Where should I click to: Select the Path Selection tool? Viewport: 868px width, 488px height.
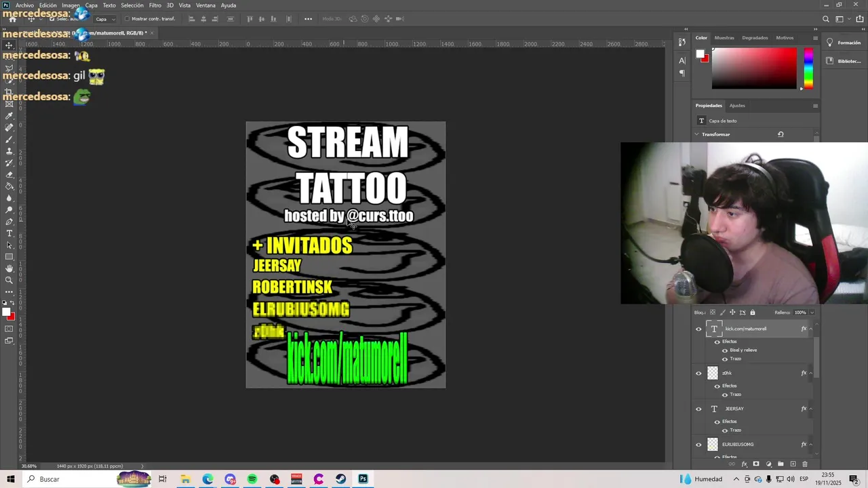click(x=9, y=245)
